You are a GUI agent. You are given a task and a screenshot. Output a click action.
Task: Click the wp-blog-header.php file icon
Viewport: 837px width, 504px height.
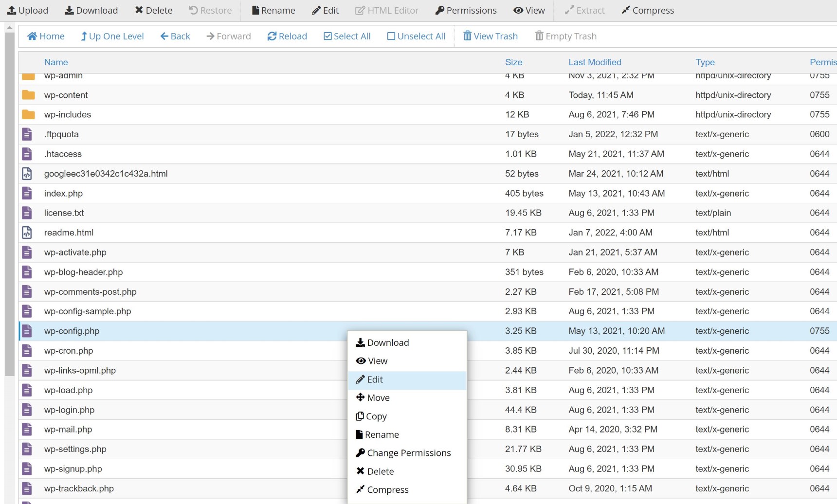point(27,272)
